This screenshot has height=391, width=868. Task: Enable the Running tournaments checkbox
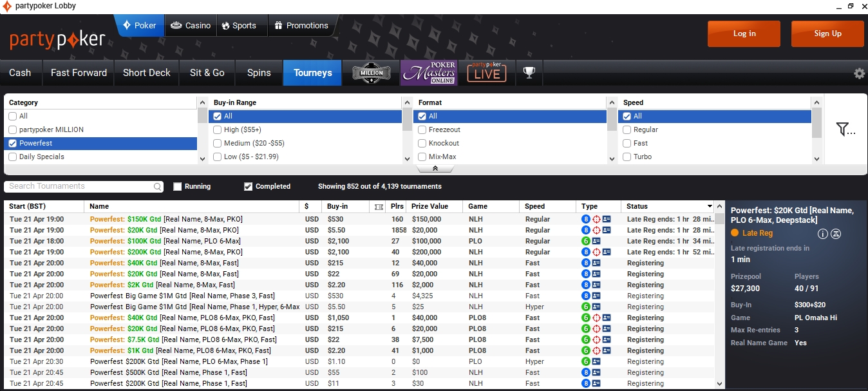point(178,187)
